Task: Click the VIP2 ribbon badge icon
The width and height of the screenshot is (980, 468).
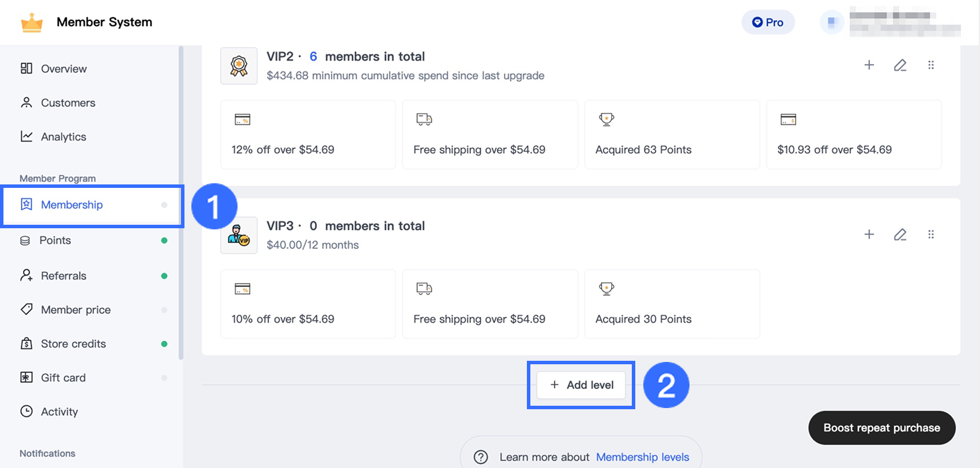Action: (x=239, y=66)
